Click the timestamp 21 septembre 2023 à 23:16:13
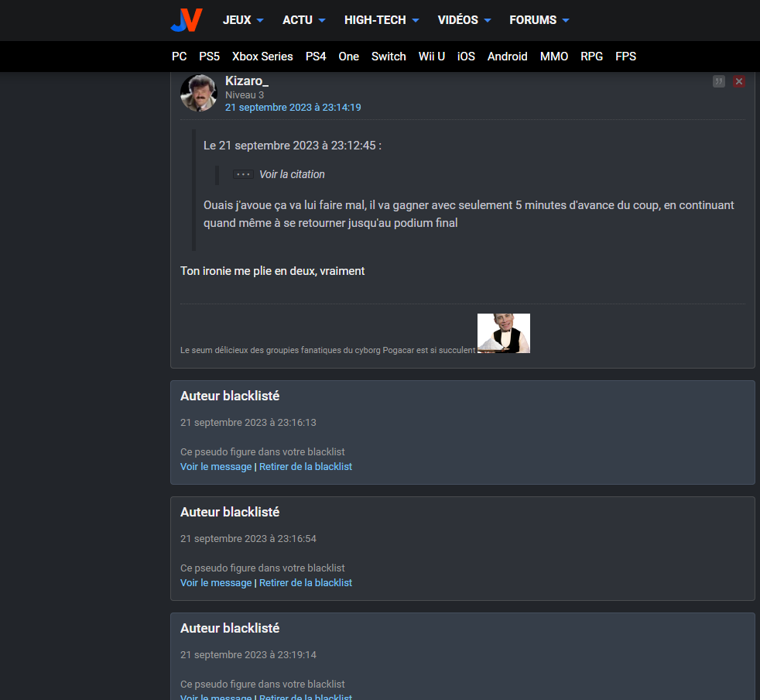760x700 pixels. point(248,423)
